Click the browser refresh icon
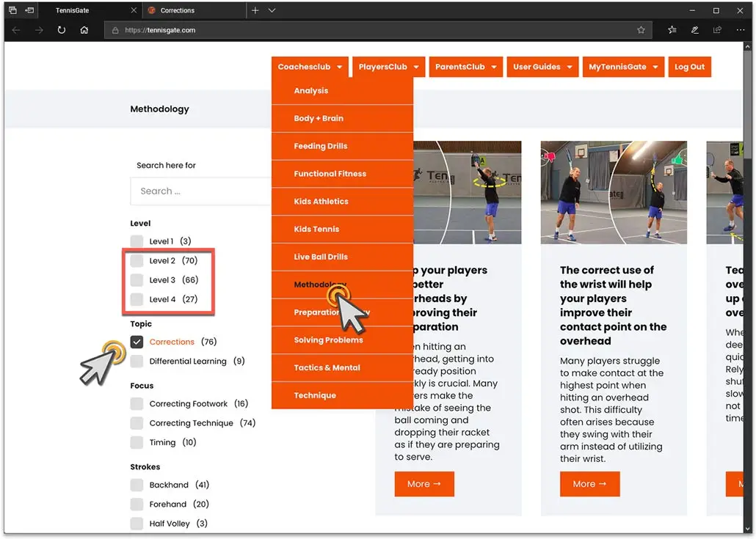This screenshot has height=539, width=756. 61,30
